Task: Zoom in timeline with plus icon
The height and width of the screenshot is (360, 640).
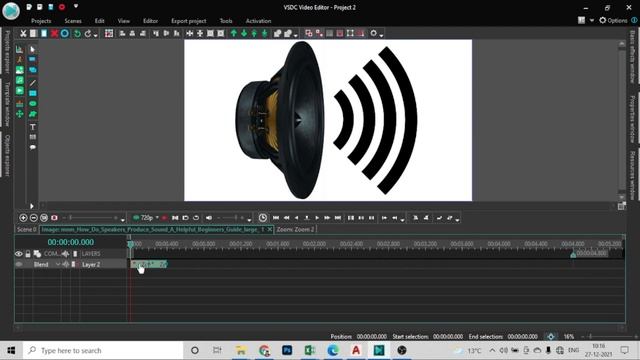Action: click(x=23, y=218)
